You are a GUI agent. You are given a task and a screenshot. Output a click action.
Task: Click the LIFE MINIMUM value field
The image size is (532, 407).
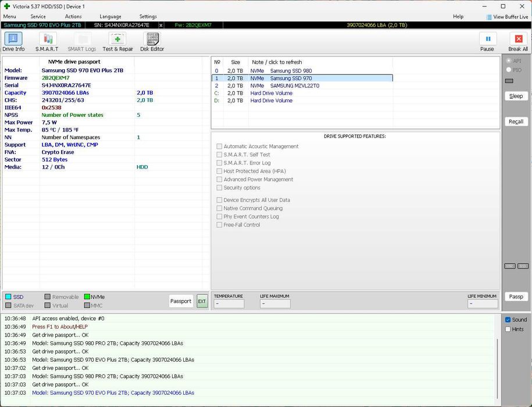coord(483,304)
